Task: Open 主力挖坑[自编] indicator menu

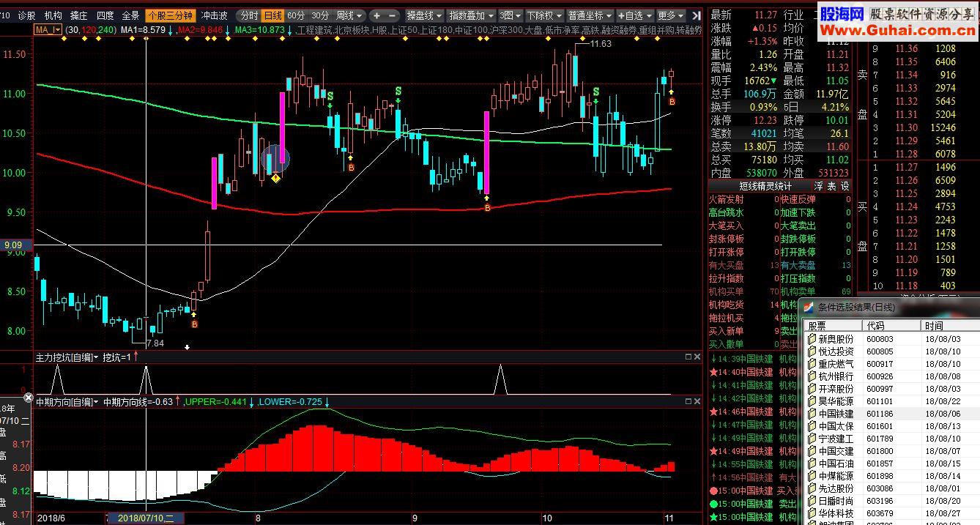Action: 67,357
